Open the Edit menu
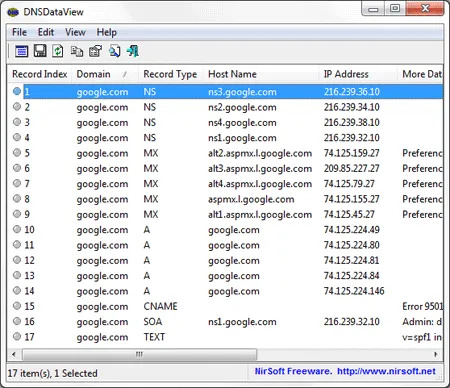Viewport: 450px width, 388px height. pos(46,32)
